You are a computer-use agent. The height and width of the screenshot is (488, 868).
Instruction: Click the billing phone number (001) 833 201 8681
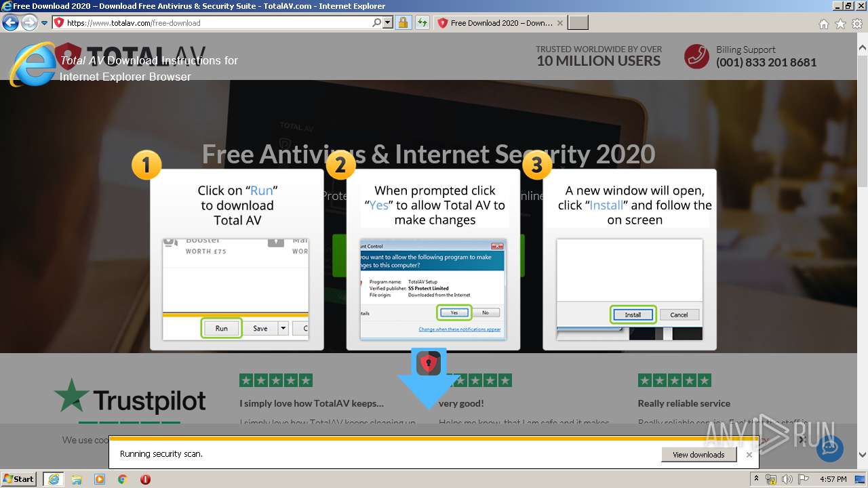click(766, 62)
